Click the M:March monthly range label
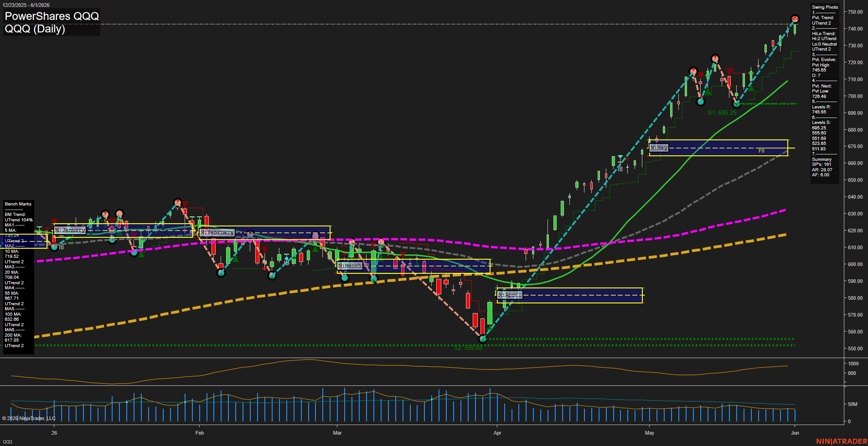Image resolution: width=868 pixels, height=446 pixels. [350, 265]
